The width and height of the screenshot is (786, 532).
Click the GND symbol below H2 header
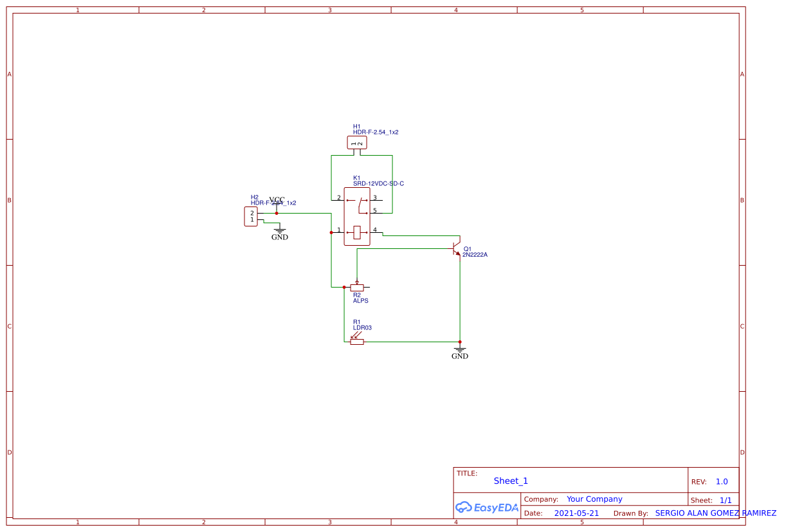(279, 232)
